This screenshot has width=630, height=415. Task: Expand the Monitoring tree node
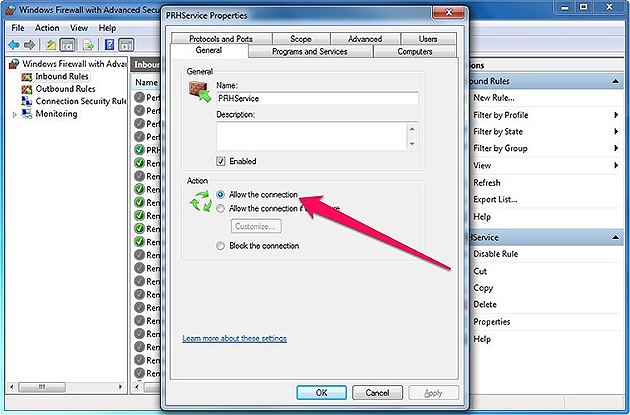tap(14, 114)
